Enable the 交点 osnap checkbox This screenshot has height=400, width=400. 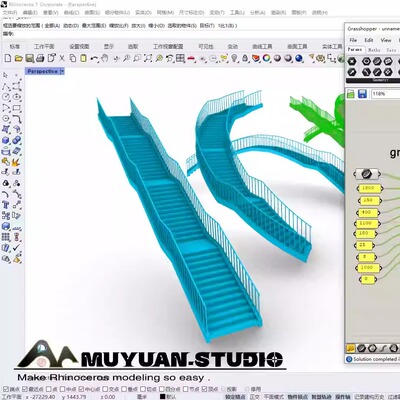coord(105,389)
